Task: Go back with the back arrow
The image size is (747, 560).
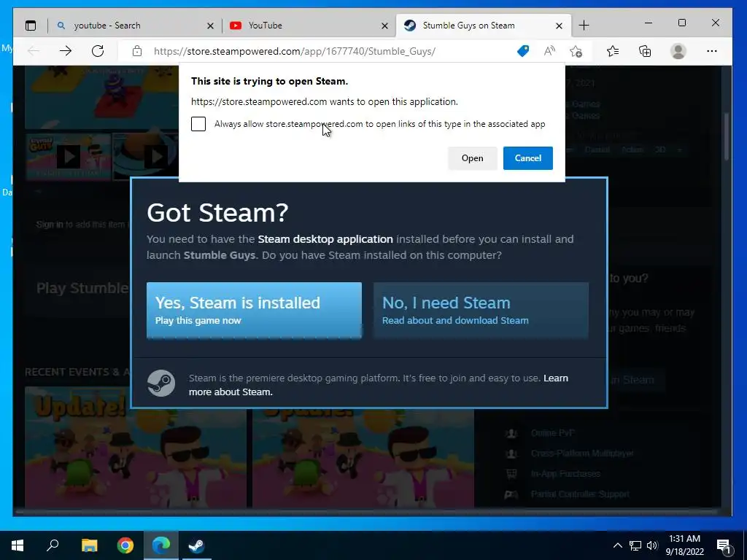Action: pyautogui.click(x=33, y=51)
